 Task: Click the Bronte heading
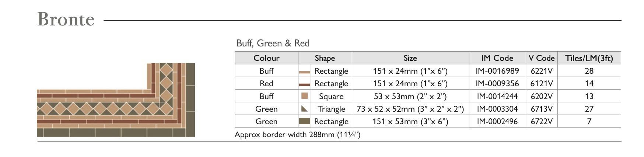tap(66, 19)
